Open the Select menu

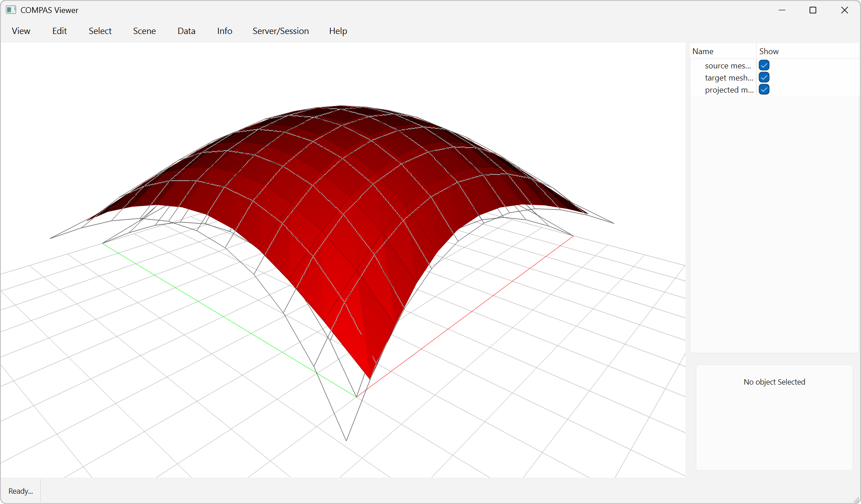[100, 31]
